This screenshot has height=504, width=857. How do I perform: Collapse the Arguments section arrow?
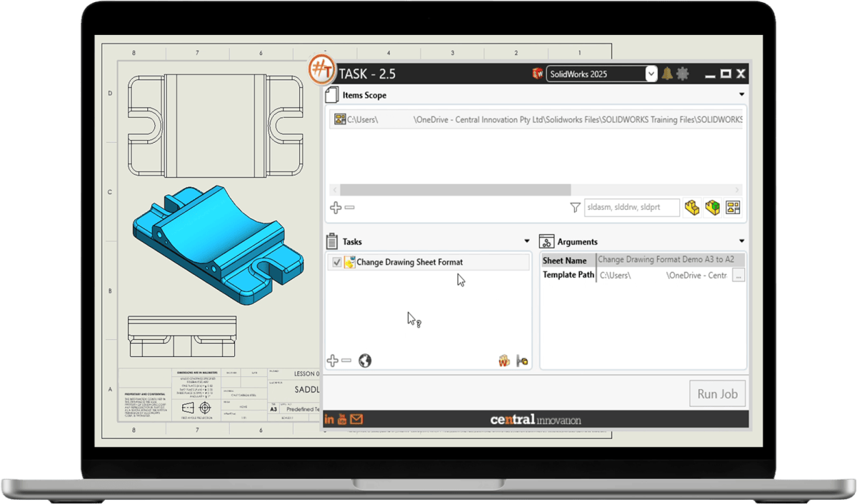pos(741,241)
